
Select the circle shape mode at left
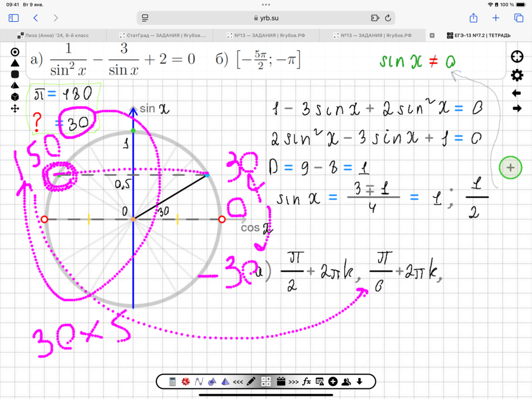click(15, 52)
